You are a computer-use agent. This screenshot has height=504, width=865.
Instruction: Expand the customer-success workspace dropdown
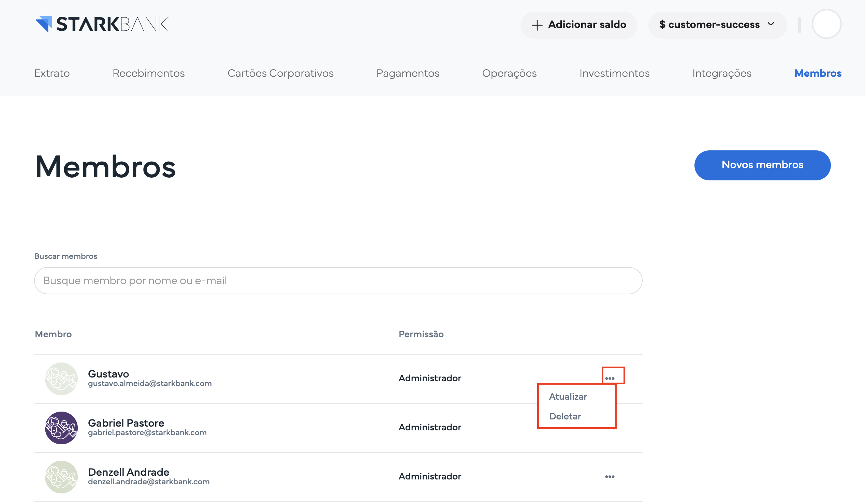[x=717, y=25]
